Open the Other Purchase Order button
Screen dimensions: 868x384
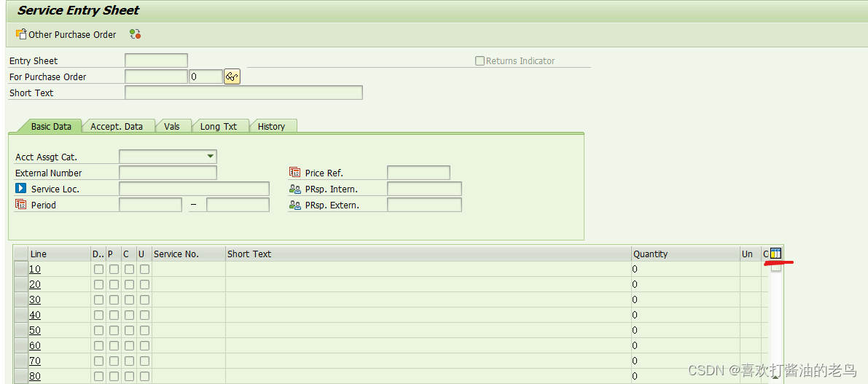[66, 34]
